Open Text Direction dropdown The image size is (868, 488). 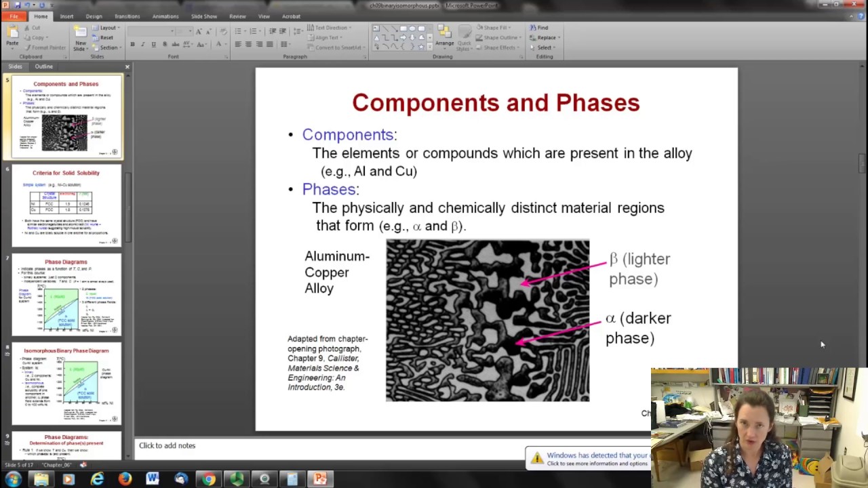(328, 28)
